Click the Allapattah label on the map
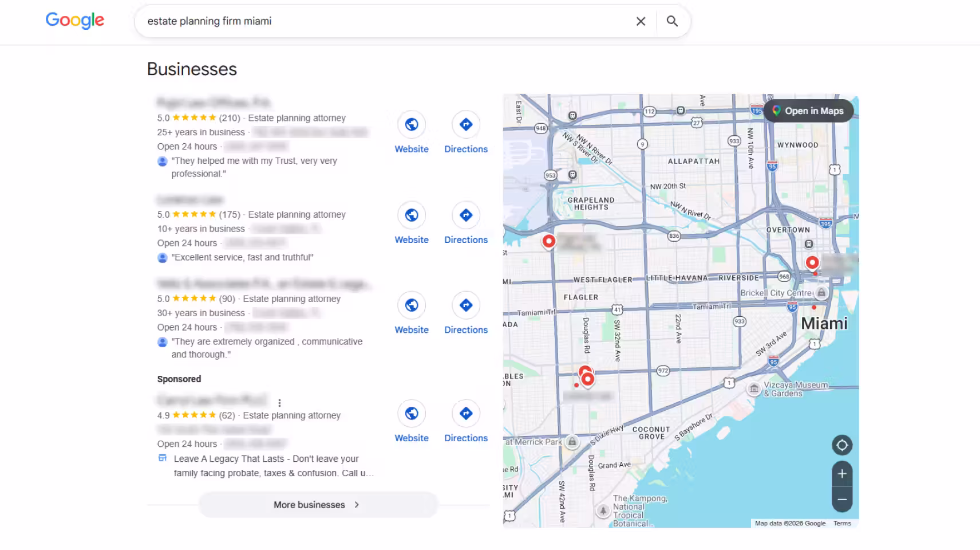Screen dimensions: 980x550 (x=693, y=162)
